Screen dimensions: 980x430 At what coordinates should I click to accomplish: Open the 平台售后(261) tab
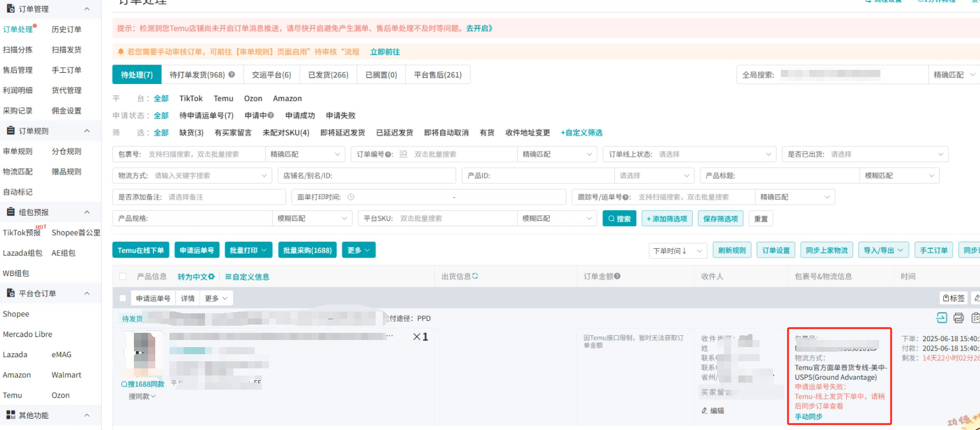point(437,75)
